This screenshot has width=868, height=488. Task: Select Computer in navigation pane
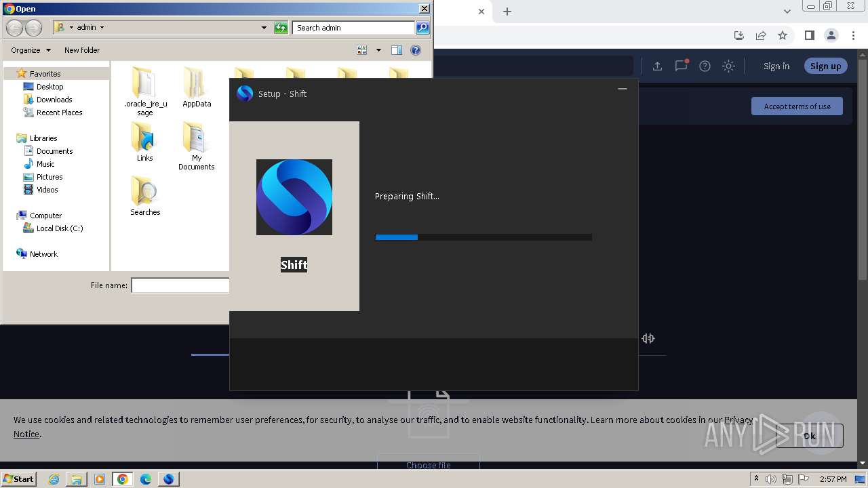pyautogui.click(x=45, y=215)
